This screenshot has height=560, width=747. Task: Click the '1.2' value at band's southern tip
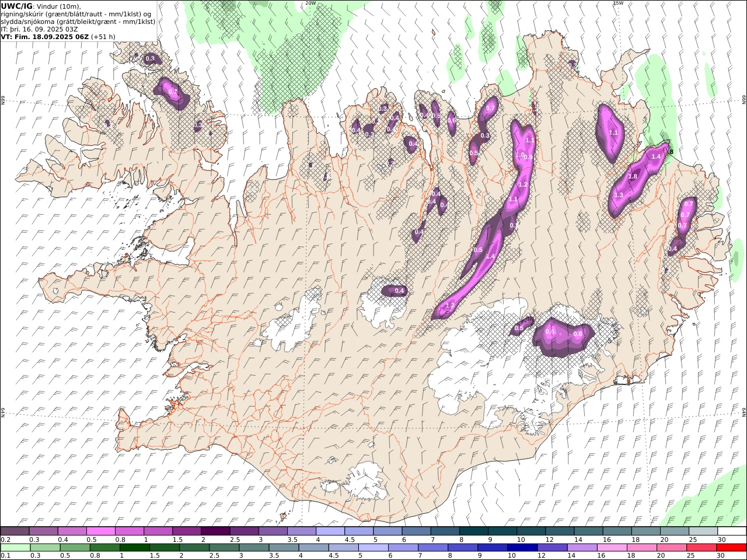click(x=450, y=305)
